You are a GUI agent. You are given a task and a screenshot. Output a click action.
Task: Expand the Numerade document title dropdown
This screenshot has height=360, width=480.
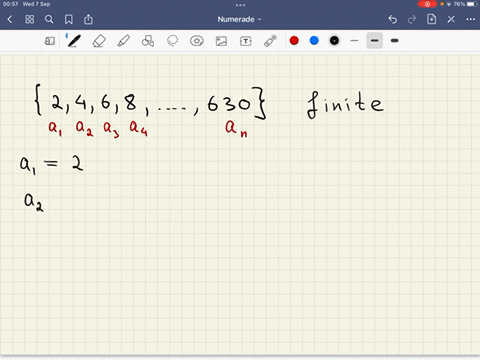[x=239, y=19]
